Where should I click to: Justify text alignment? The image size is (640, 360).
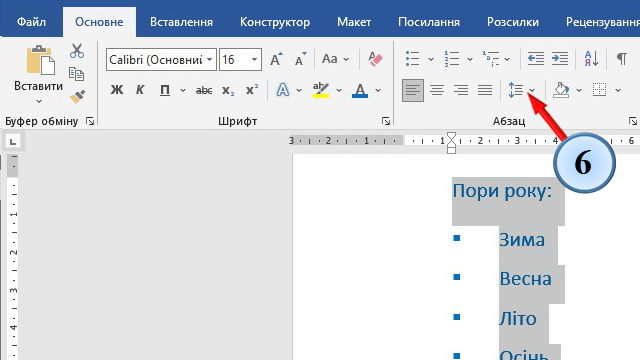pos(485,90)
